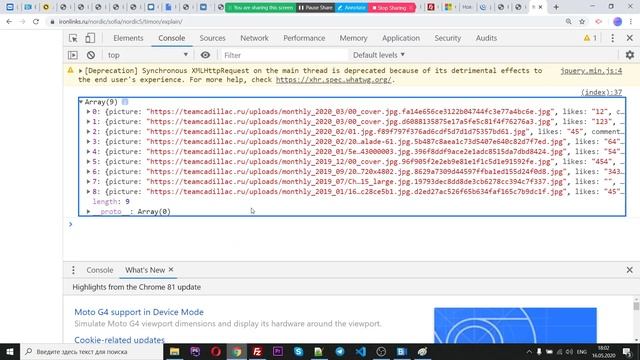The width and height of the screenshot is (640, 360).
Task: Reload the current page
Action: pos(36,22)
